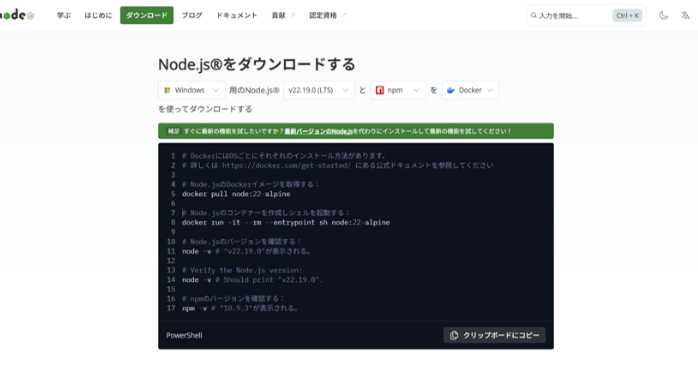Click code line 14 node -v Should print
Viewport: 698px width, 365px height.
pyautogui.click(x=252, y=280)
